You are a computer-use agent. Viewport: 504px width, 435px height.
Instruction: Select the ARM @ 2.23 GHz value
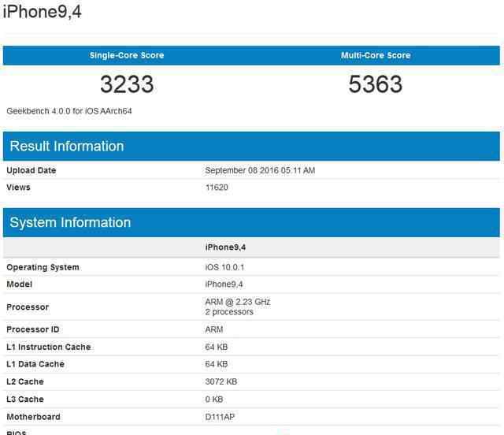pyautogui.click(x=238, y=302)
